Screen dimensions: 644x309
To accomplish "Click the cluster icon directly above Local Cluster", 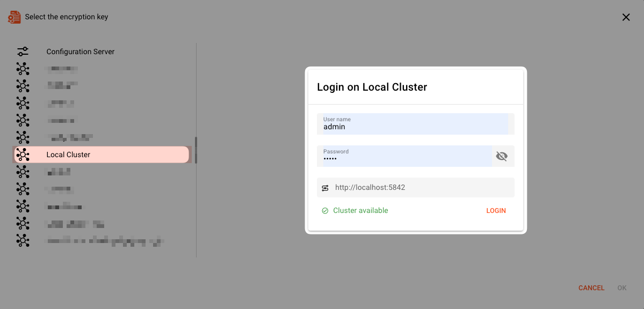I will pyautogui.click(x=23, y=137).
